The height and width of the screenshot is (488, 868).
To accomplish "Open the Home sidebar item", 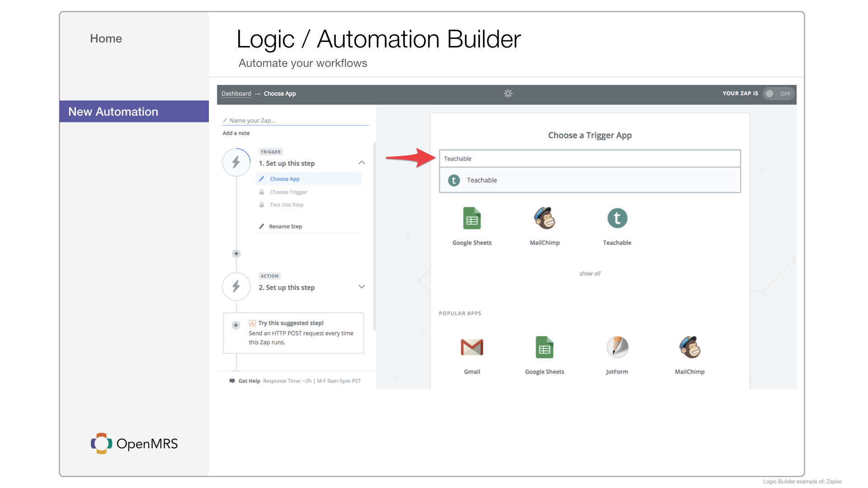I will [106, 38].
